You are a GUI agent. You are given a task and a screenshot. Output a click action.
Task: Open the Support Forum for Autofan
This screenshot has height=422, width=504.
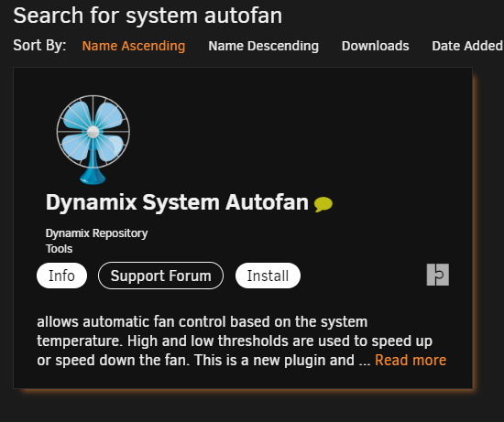click(x=160, y=276)
